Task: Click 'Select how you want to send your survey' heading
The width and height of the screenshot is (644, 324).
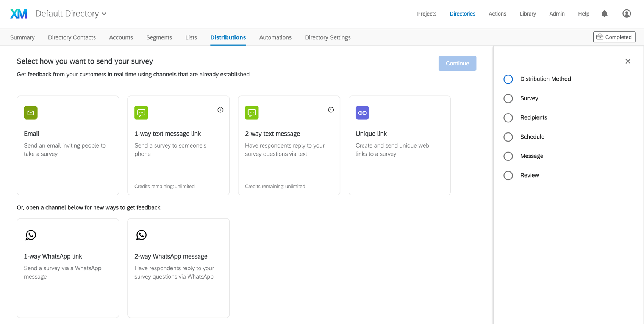Action: point(85,61)
